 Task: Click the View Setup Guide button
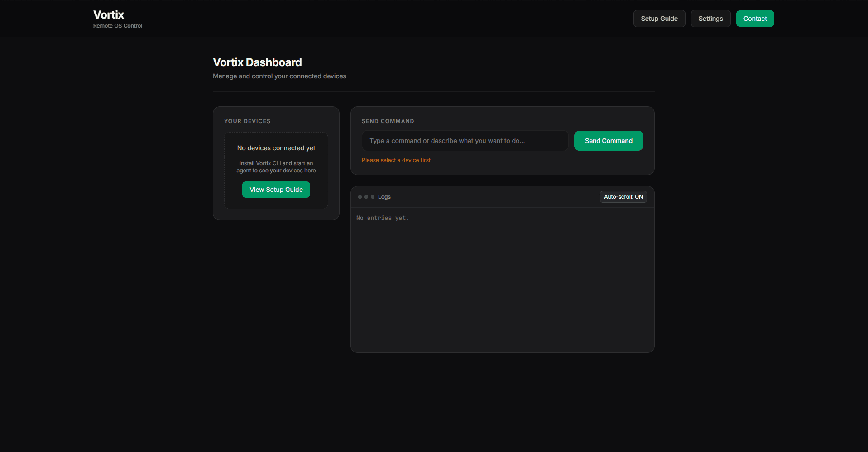click(276, 190)
